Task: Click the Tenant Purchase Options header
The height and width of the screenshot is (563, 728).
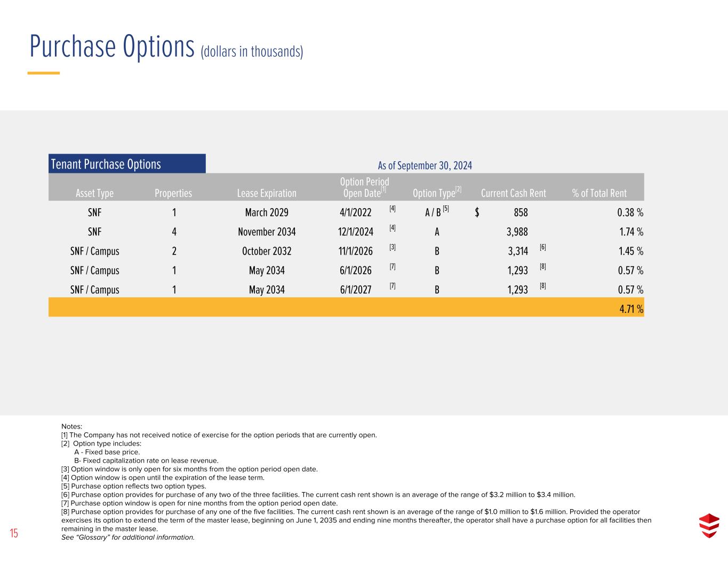Action: coord(106,164)
